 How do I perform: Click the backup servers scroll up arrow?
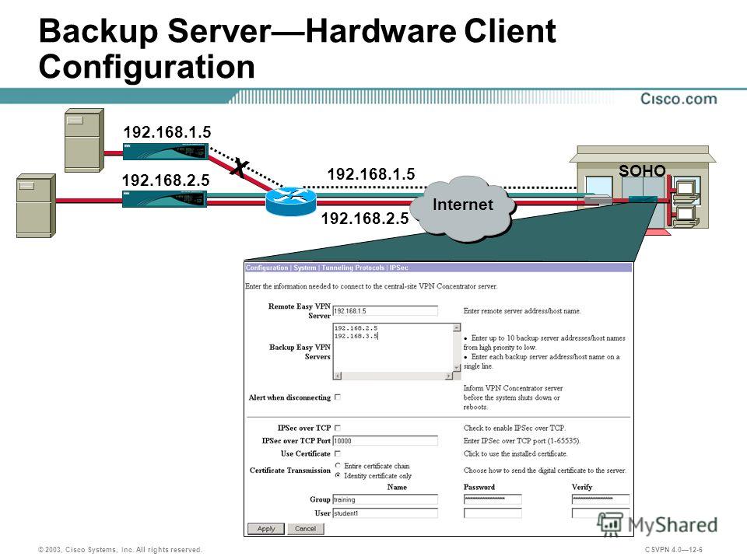tap(457, 327)
